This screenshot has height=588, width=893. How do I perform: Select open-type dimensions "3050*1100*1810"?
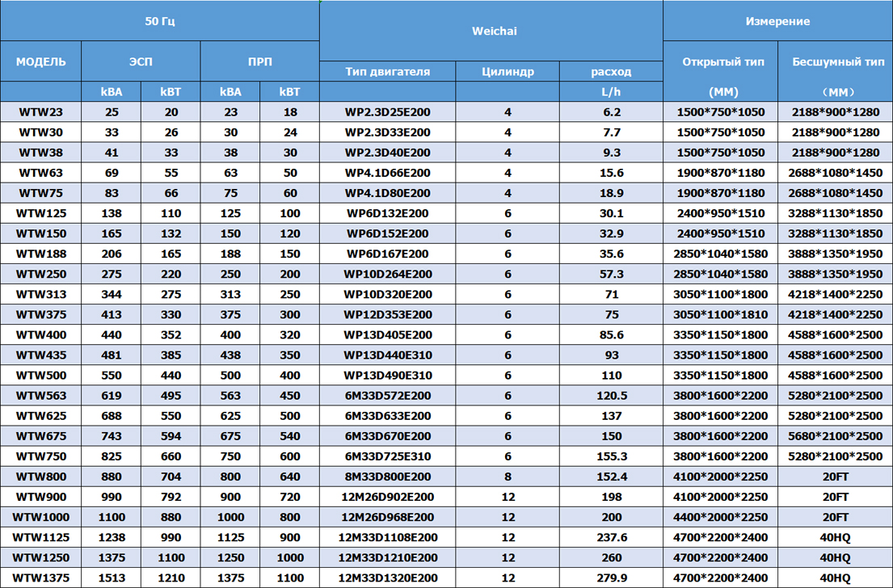coord(720,315)
